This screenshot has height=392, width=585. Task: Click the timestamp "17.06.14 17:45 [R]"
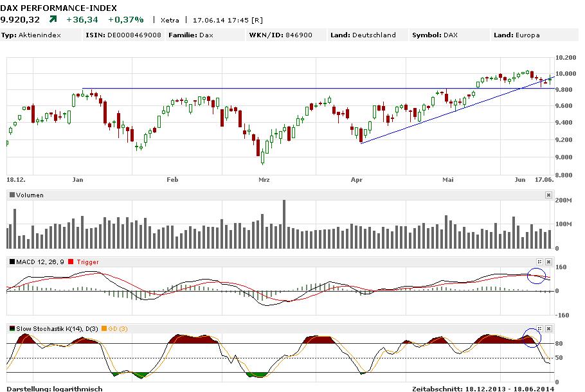pos(228,20)
